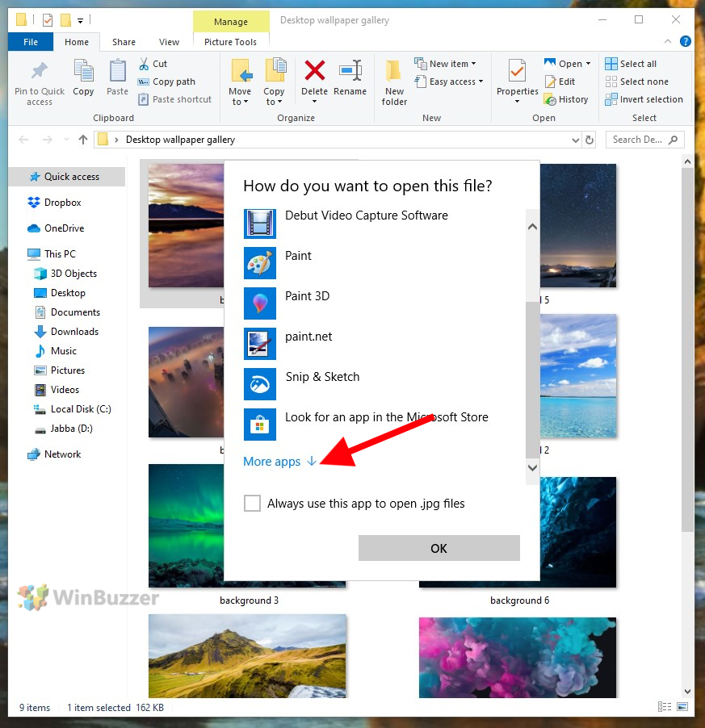The image size is (705, 728).
Task: Open the Open button dropdown arrow
Action: click(589, 64)
